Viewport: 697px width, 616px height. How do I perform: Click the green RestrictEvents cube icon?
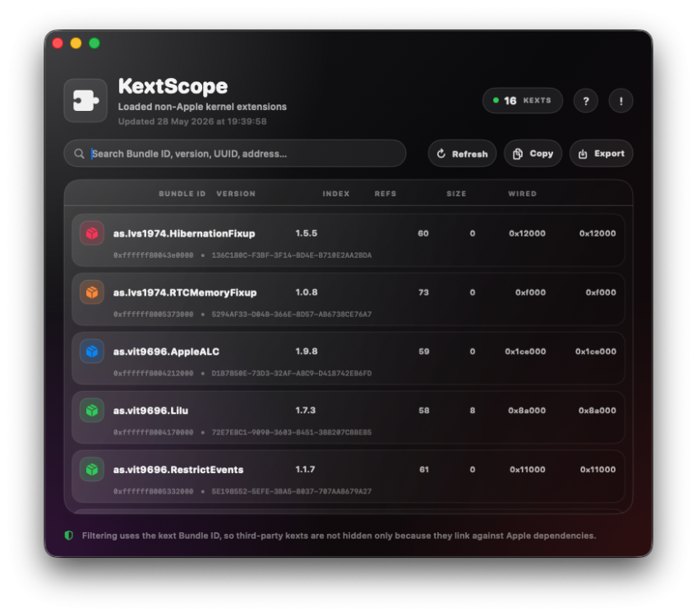point(92,470)
